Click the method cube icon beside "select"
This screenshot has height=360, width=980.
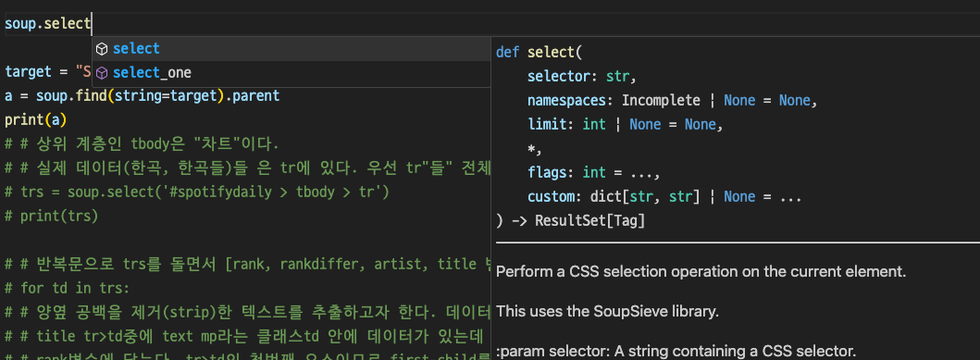point(102,49)
